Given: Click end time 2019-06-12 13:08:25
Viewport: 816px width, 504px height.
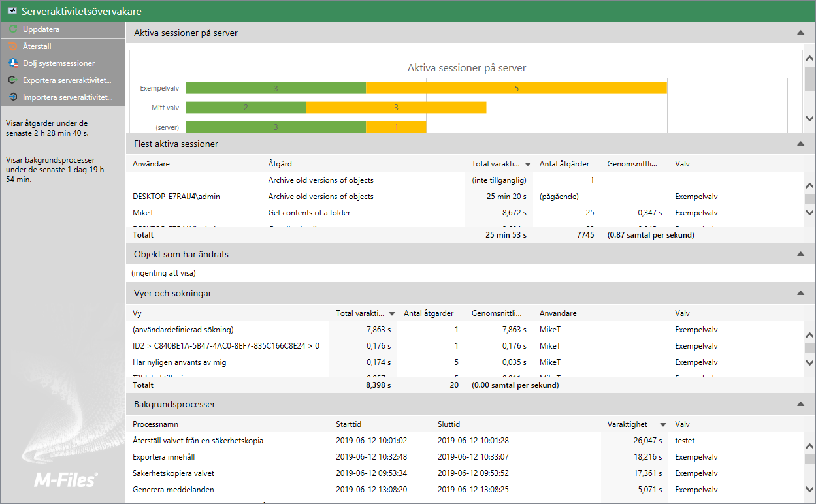Looking at the screenshot, I should coord(473,490).
